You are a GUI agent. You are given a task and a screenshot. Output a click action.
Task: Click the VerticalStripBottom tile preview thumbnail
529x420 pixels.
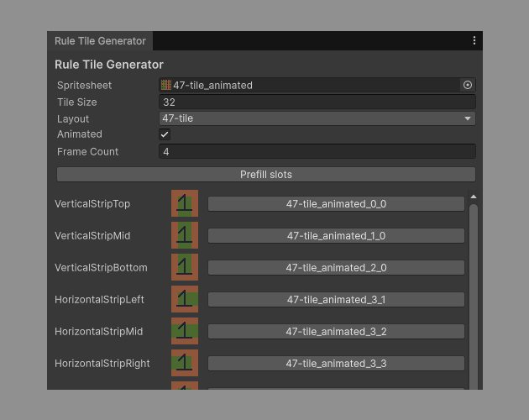(x=185, y=267)
